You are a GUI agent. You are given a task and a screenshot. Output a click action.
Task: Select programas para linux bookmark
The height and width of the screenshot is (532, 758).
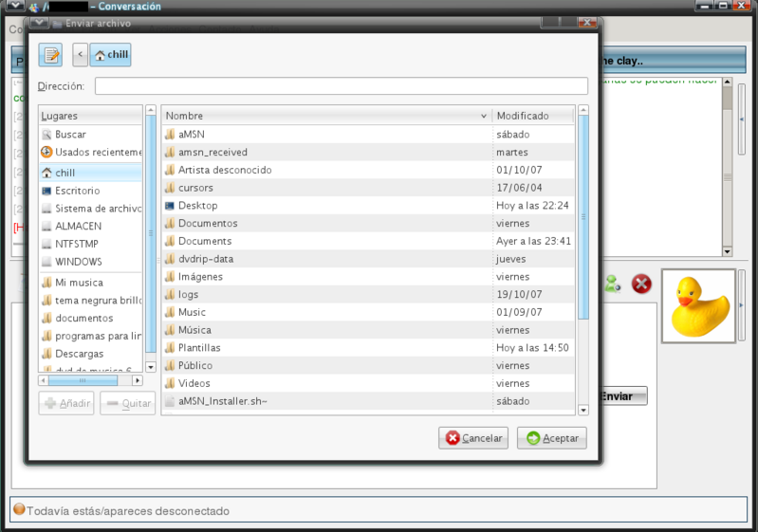click(90, 336)
